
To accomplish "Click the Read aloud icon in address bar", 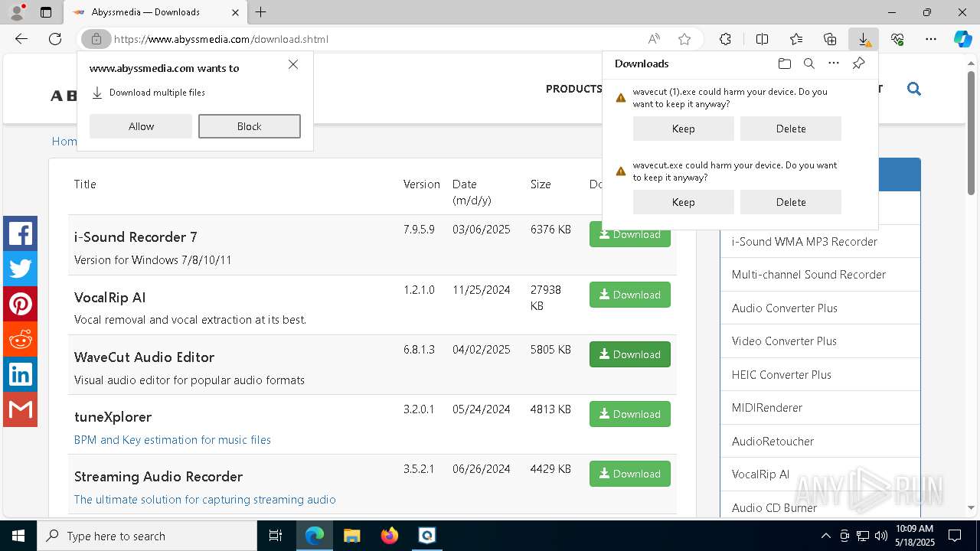I will pos(654,39).
